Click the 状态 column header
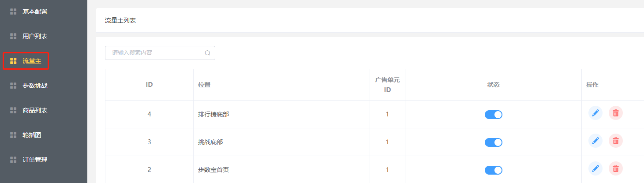 coord(493,85)
